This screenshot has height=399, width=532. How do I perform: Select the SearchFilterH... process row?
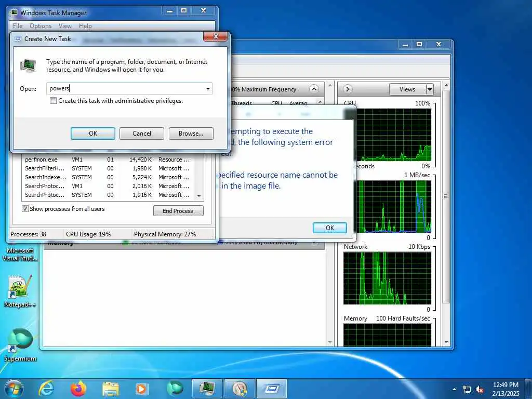[109, 168]
